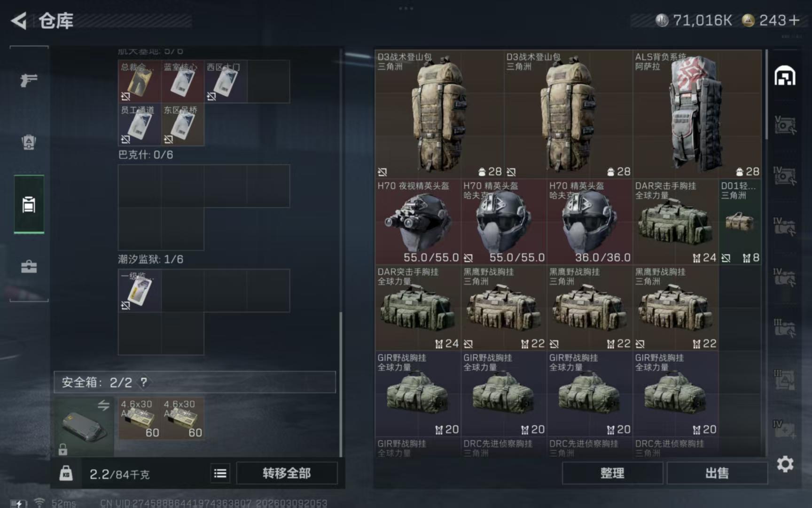Click the weight bag icon near 2.2/84千克
The height and width of the screenshot is (508, 812).
tap(66, 473)
